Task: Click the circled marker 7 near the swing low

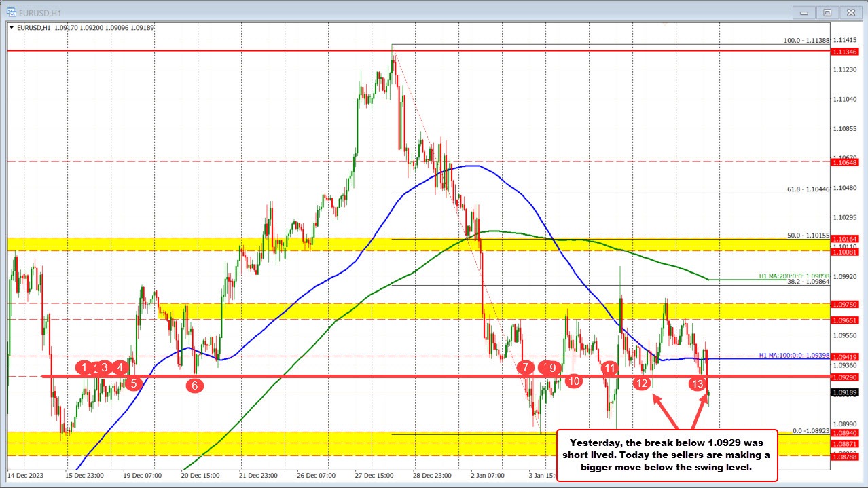Action: [524, 368]
